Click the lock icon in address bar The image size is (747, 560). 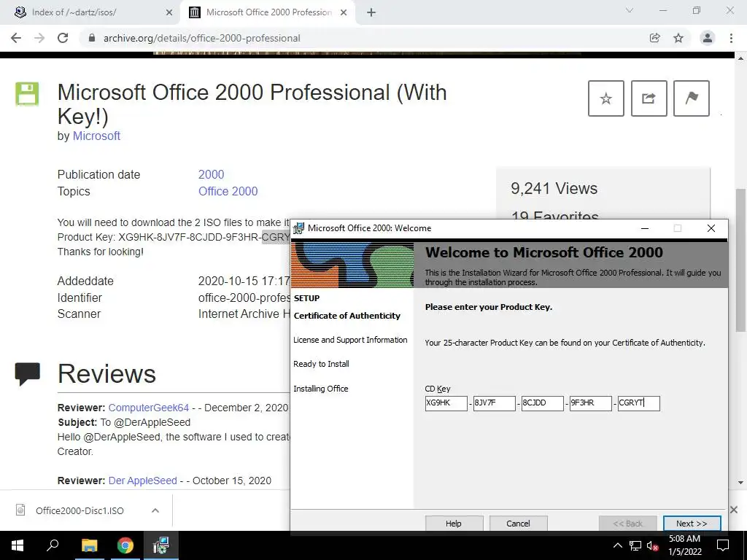click(92, 38)
